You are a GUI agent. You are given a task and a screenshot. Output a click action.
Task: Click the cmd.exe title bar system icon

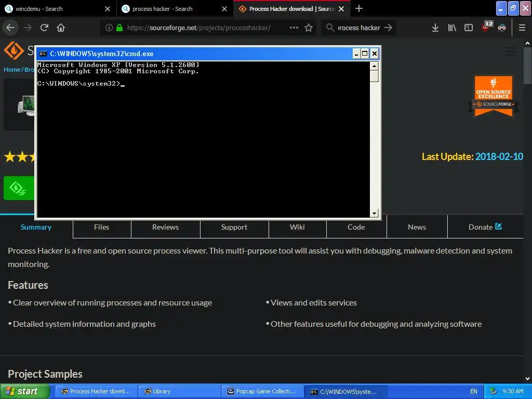[x=43, y=54]
